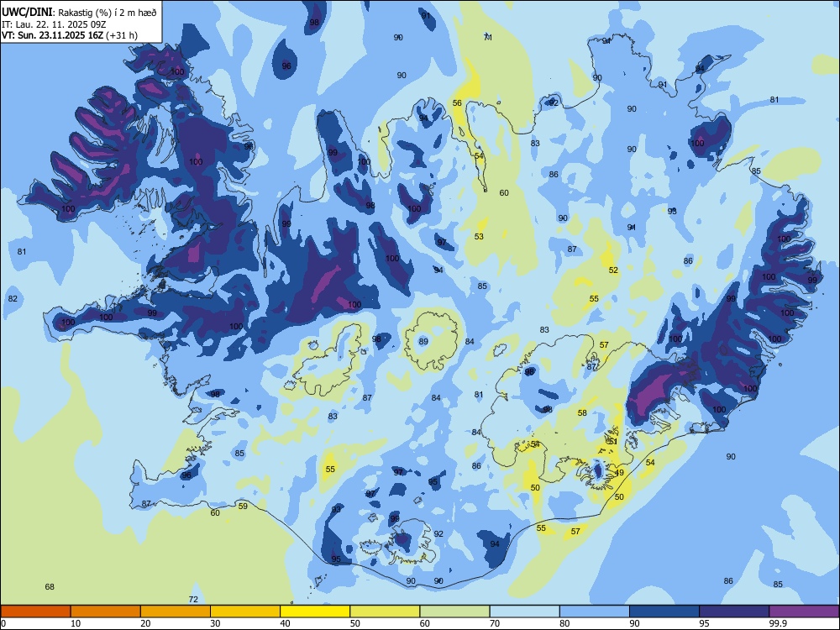The width and height of the screenshot is (840, 630).
Task: Click the legend tick label 10
Action: (x=76, y=623)
